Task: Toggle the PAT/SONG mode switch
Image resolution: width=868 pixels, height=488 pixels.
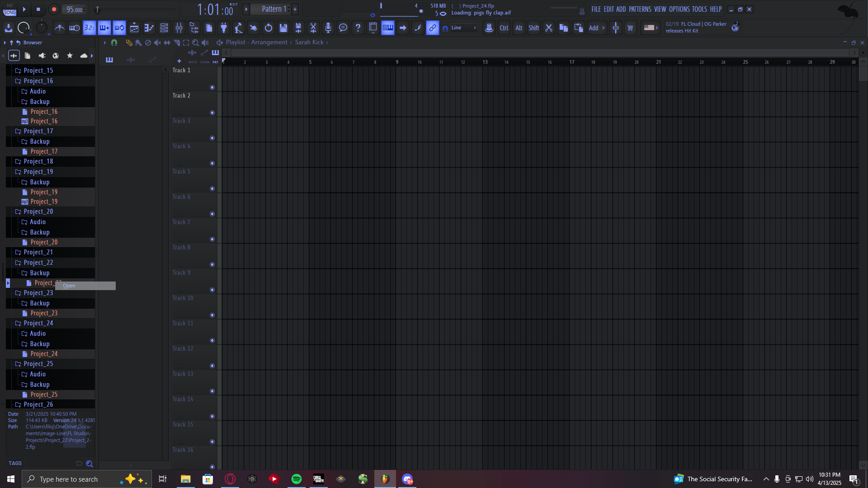Action: pyautogui.click(x=9, y=9)
